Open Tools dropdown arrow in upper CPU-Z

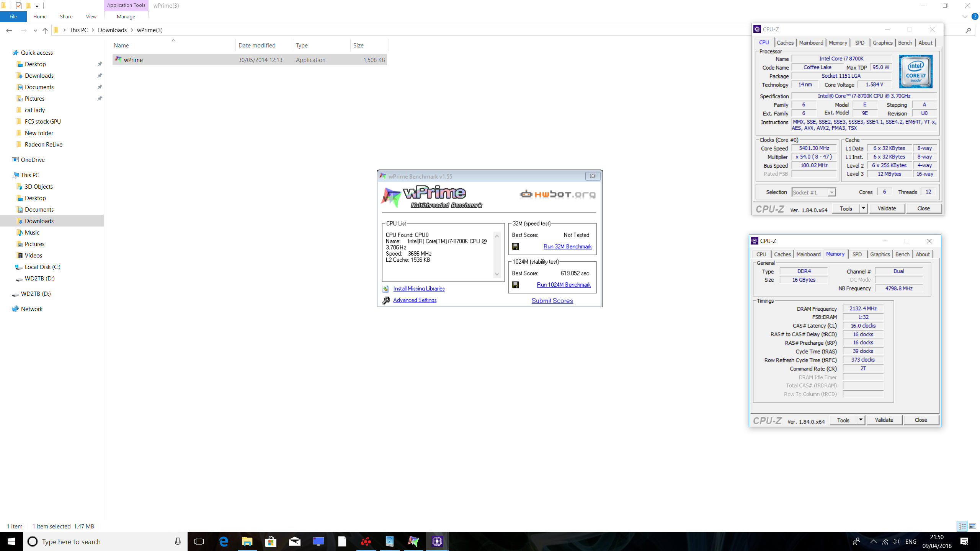click(863, 209)
